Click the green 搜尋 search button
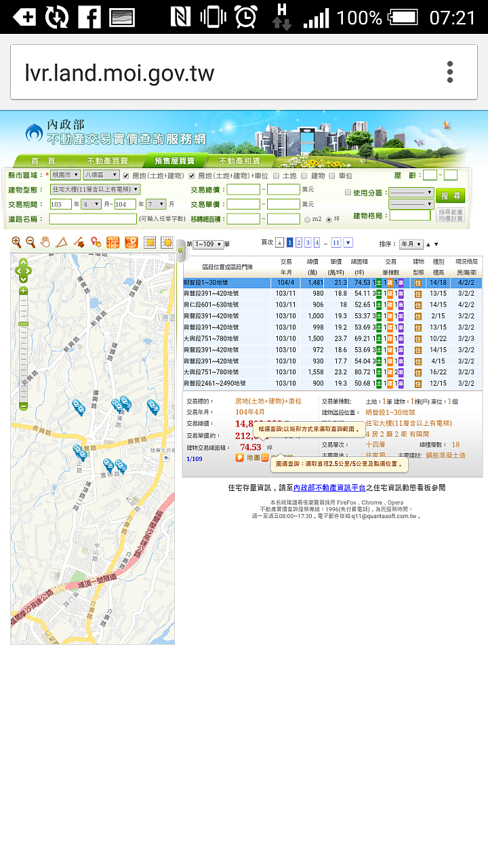The width and height of the screenshot is (488, 868). 451,195
